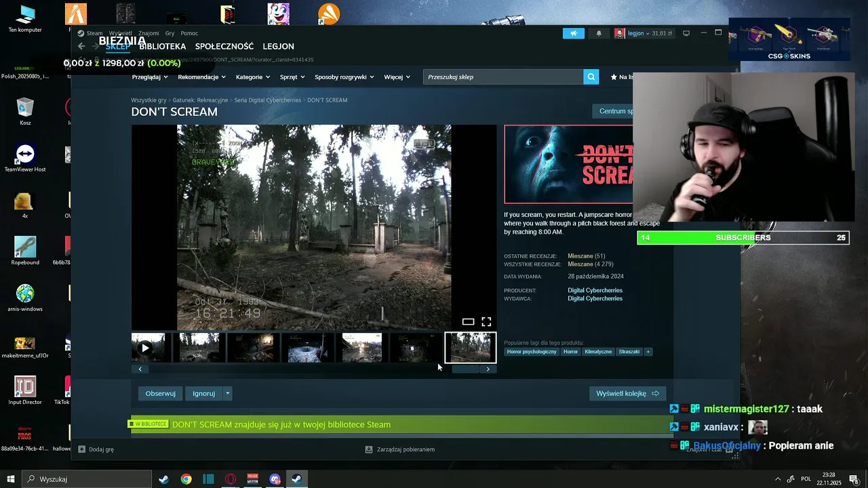Click the Obserwuj button
The height and width of the screenshot is (488, 868).
[x=160, y=393]
